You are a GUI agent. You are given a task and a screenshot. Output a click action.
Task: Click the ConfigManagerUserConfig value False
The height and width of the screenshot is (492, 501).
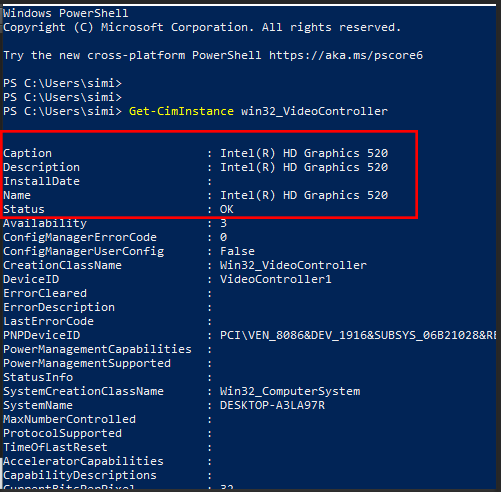click(x=237, y=251)
